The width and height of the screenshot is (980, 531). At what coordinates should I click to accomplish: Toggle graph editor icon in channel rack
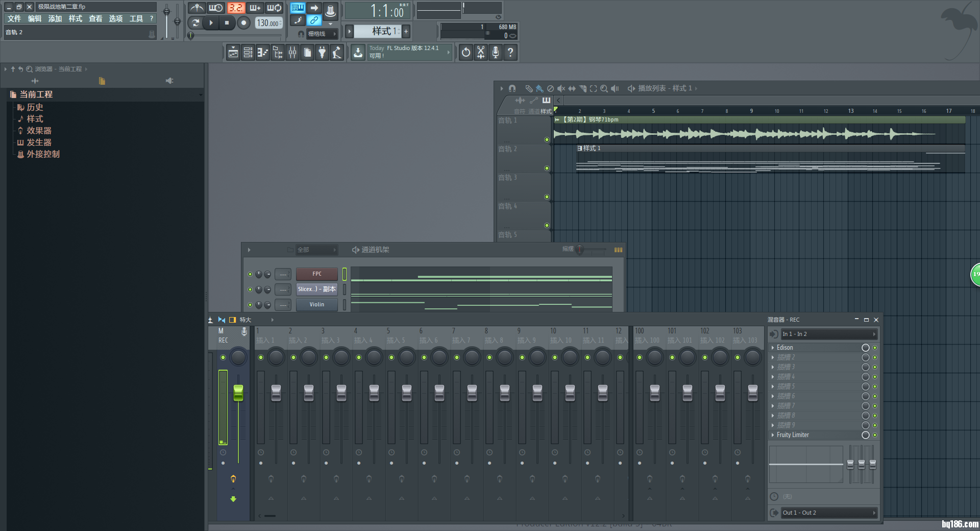click(618, 250)
